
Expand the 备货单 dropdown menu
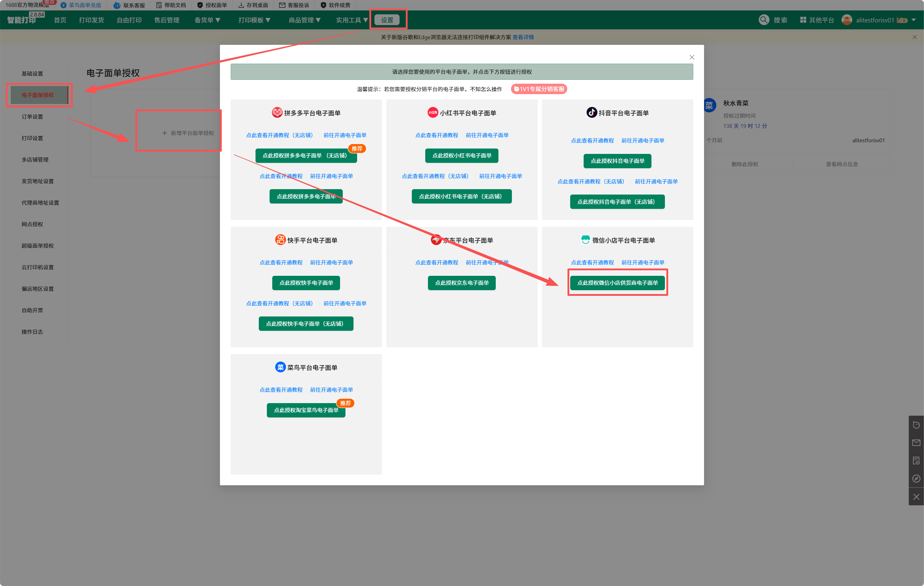[207, 20]
